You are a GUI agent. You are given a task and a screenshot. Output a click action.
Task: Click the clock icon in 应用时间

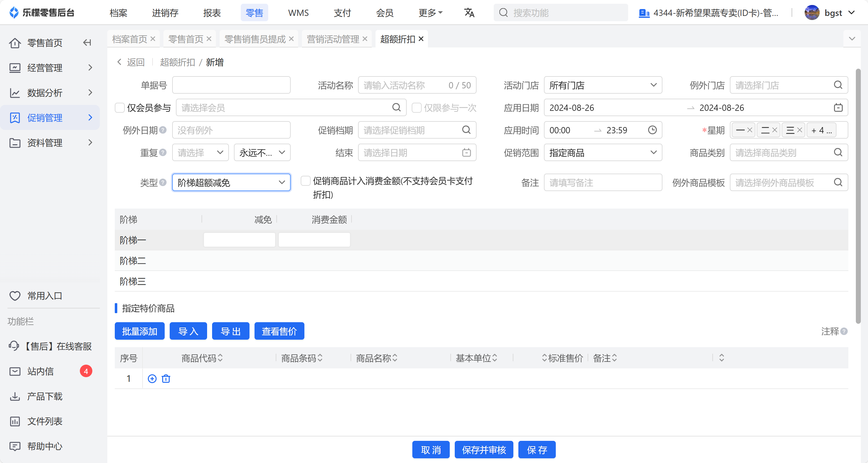pos(652,130)
